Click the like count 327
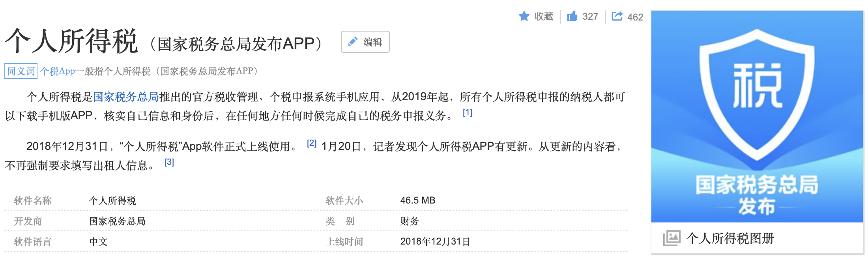This screenshot has height=269, width=868. [590, 17]
